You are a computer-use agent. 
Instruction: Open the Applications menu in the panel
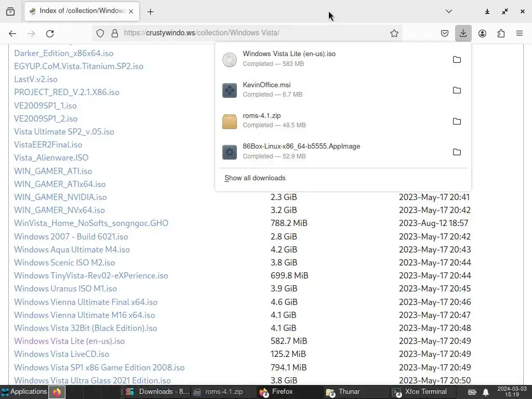pos(24,392)
